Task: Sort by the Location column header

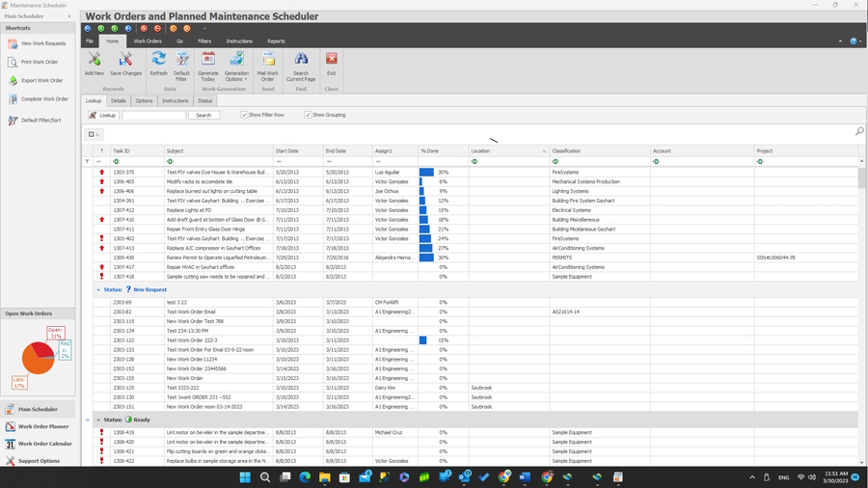Action: (508, 151)
